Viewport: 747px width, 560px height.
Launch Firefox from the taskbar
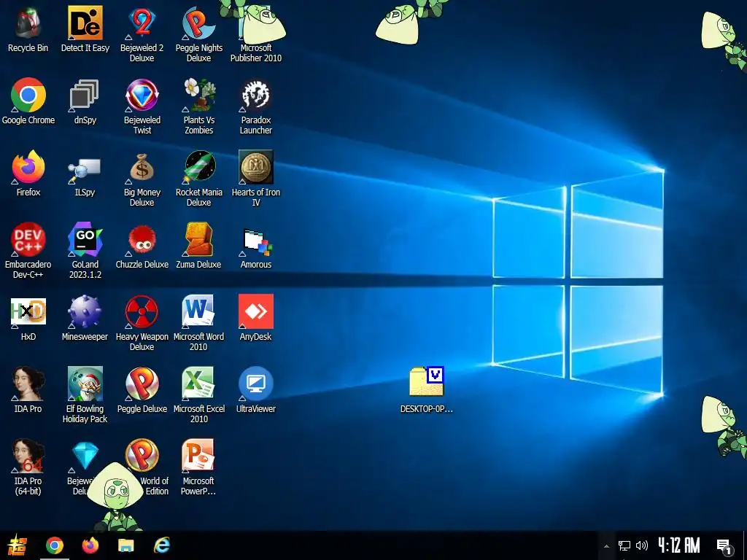pyautogui.click(x=90, y=545)
